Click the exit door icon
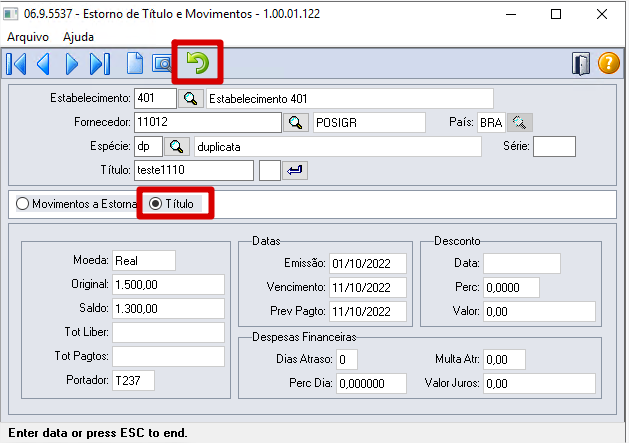 [x=580, y=63]
